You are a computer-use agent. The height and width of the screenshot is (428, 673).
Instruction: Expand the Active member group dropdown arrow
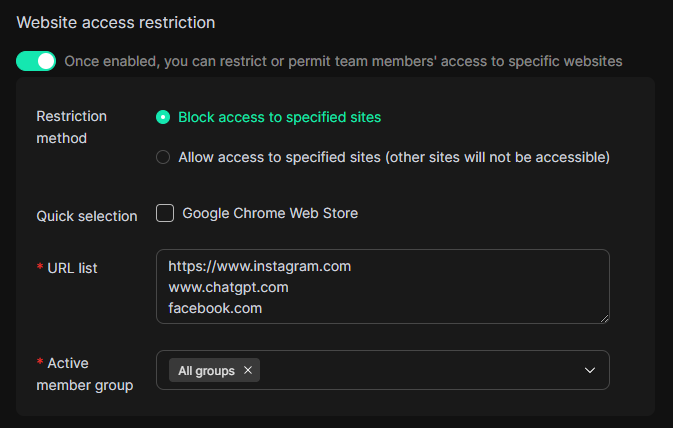coord(589,371)
